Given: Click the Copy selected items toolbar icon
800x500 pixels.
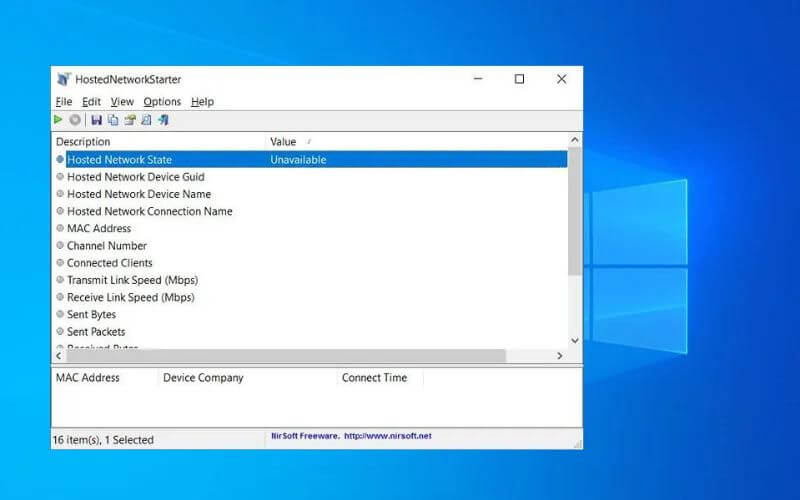Looking at the screenshot, I should [x=113, y=120].
